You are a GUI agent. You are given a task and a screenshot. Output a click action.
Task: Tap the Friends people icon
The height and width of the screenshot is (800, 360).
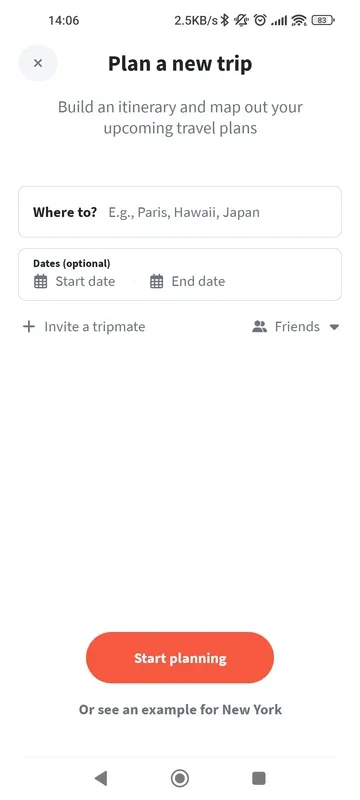pos(260,327)
